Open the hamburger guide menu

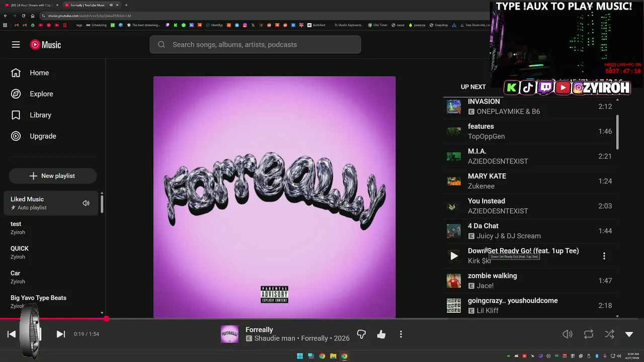pos(16,45)
